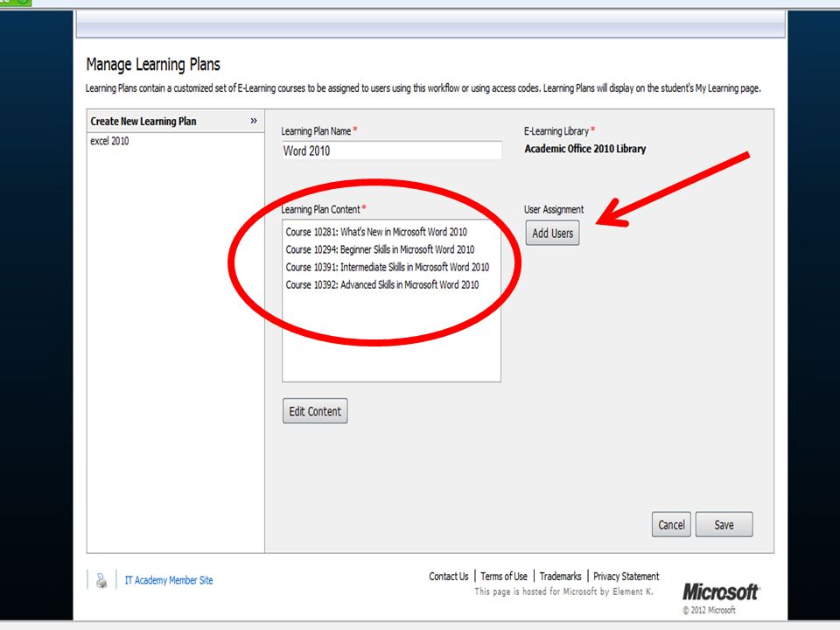Click the 'Manage Learning Plans' heading

[153, 64]
